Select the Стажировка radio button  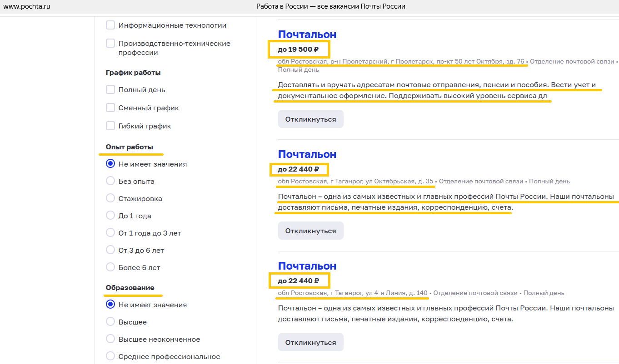coord(110,198)
